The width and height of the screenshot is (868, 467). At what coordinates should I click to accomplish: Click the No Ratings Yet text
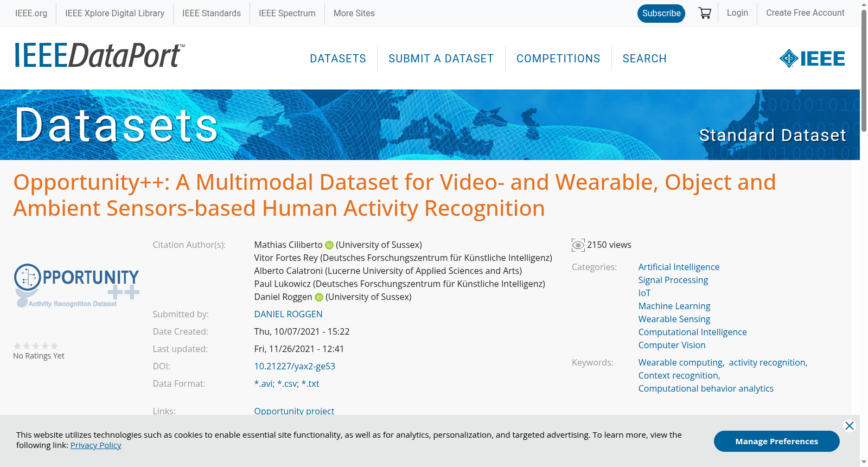pyautogui.click(x=39, y=356)
